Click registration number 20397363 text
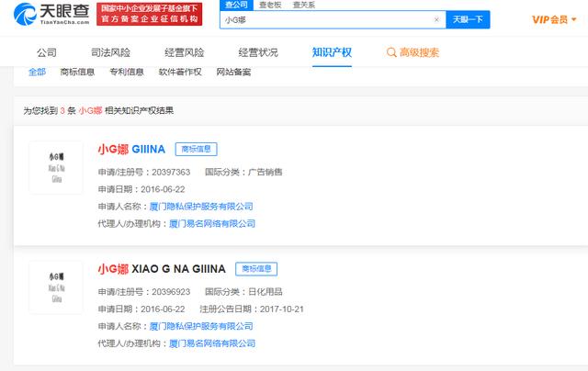The width and height of the screenshot is (588, 371). tap(171, 172)
